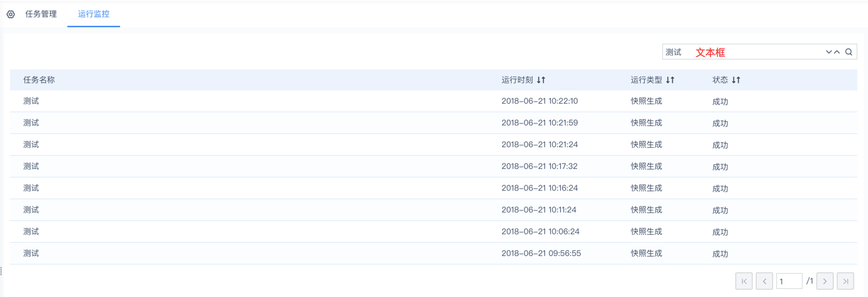Screen dimensions: 868x297
Task: Sort by 运行时刻 using its sort arrows
Action: [x=541, y=80]
